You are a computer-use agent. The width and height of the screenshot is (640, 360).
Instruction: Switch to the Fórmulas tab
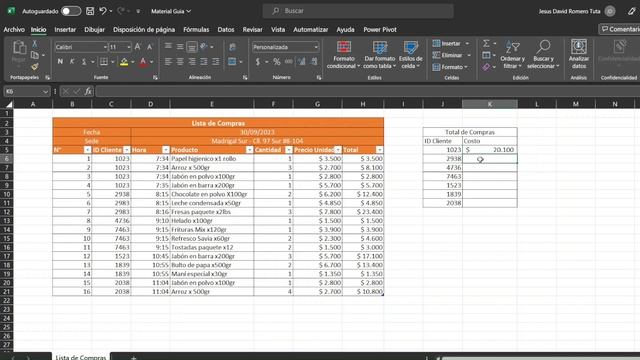[196, 29]
